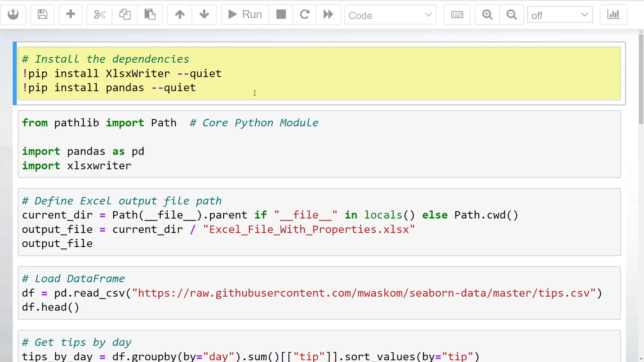The width and height of the screenshot is (644, 362).
Task: Click the vertical scrollbar thumb
Action: tap(641, 79)
